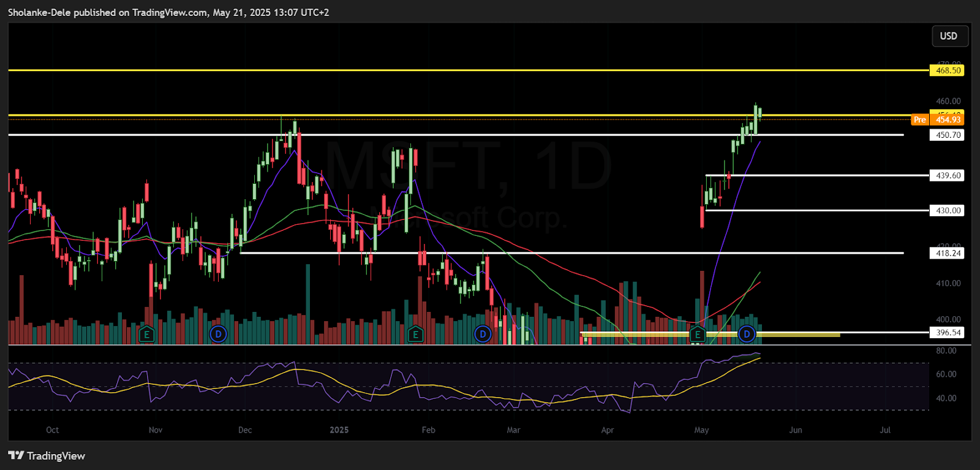The height and width of the screenshot is (470, 980).
Task: Click the dividend D marker in mid-May
Action: 746,335
